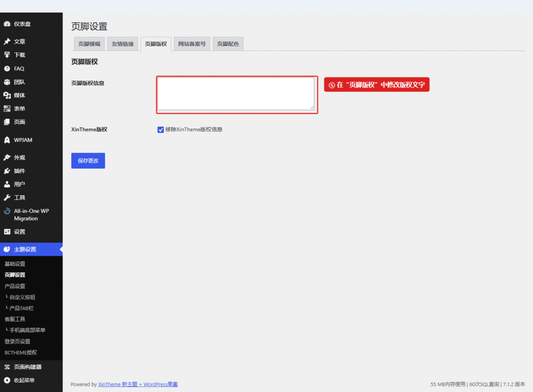Click the 60次SQL查询 status text

point(485,384)
